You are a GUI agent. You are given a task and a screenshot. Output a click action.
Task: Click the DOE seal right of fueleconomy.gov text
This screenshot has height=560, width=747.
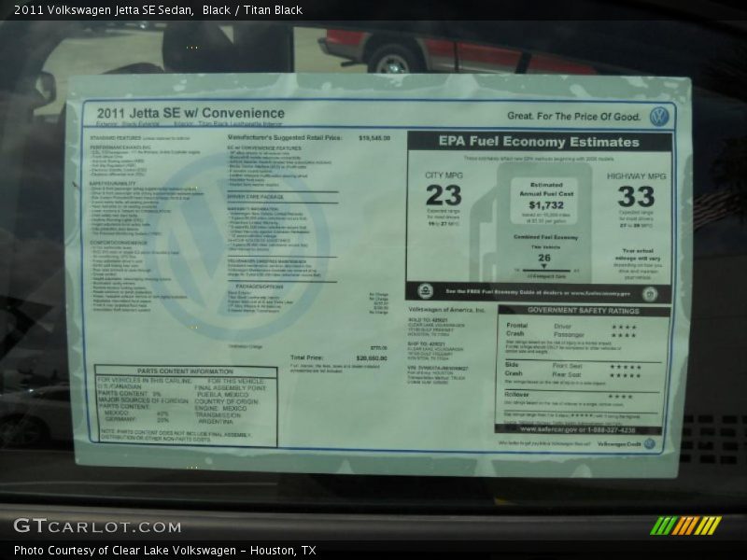[650, 294]
